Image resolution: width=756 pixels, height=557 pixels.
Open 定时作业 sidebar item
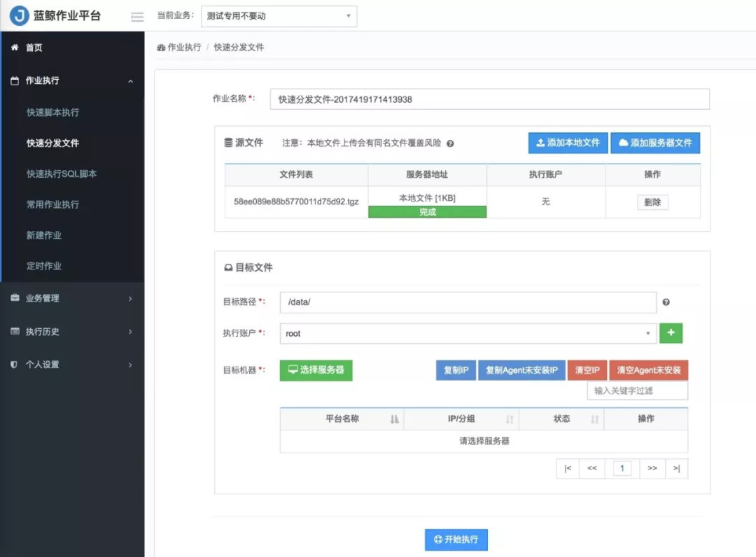44,266
